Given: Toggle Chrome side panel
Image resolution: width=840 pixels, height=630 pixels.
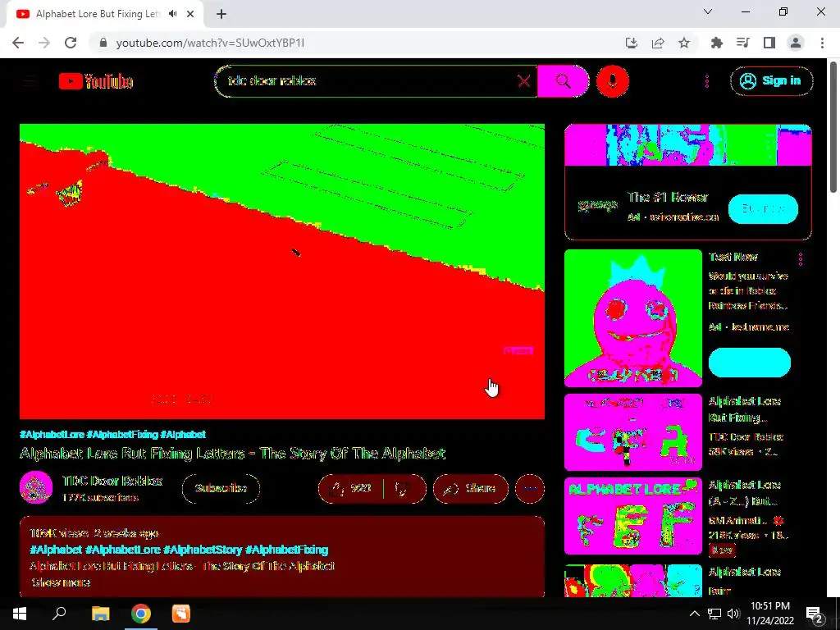Looking at the screenshot, I should click(769, 43).
